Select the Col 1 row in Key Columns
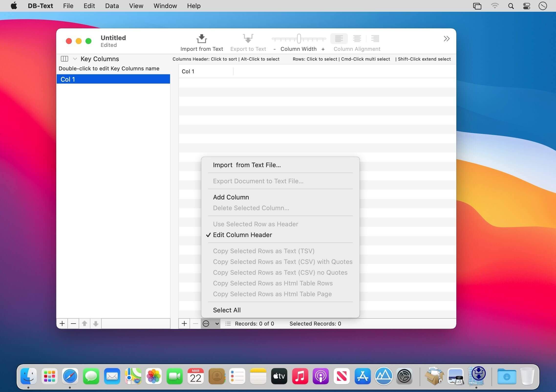 pyautogui.click(x=113, y=79)
